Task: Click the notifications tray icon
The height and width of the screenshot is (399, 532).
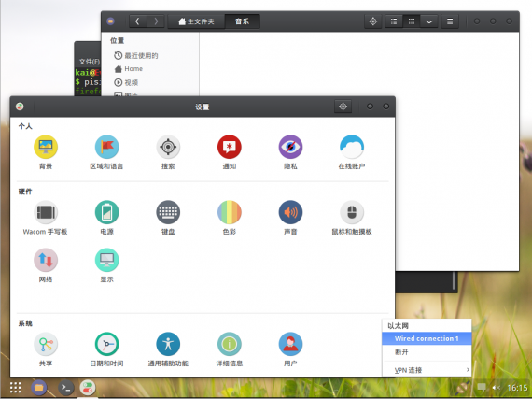Action: point(481,387)
